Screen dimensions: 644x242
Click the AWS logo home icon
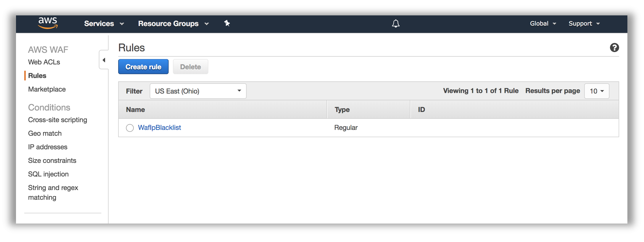pyautogui.click(x=48, y=23)
